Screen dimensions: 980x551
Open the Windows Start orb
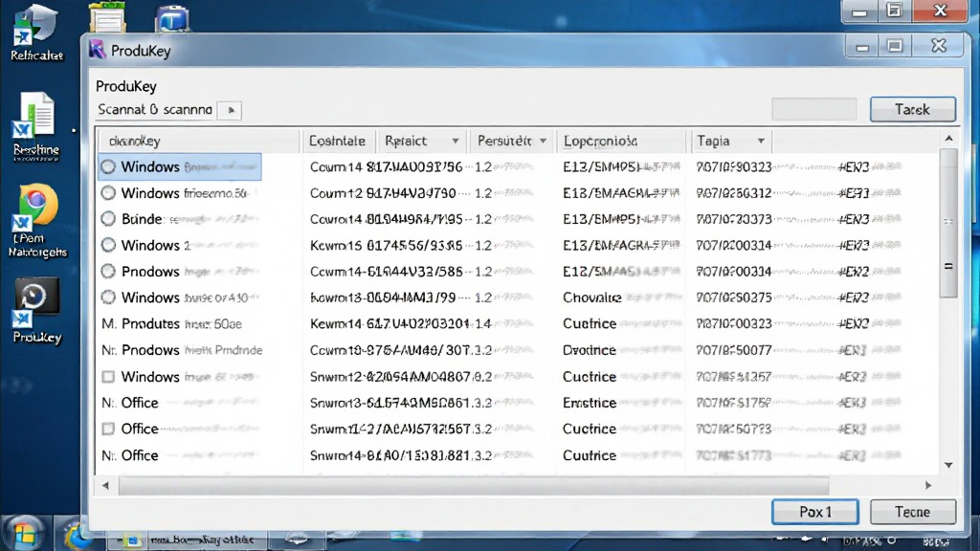tap(24, 535)
